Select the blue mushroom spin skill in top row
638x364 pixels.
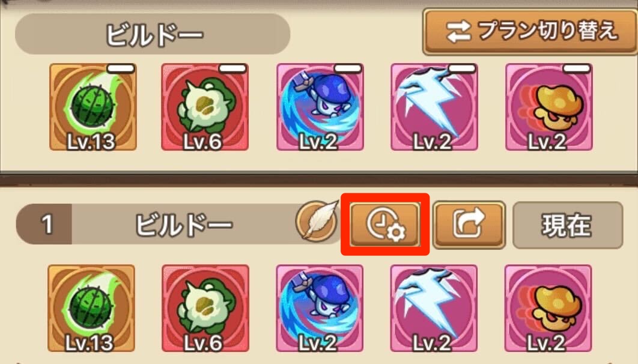point(320,107)
